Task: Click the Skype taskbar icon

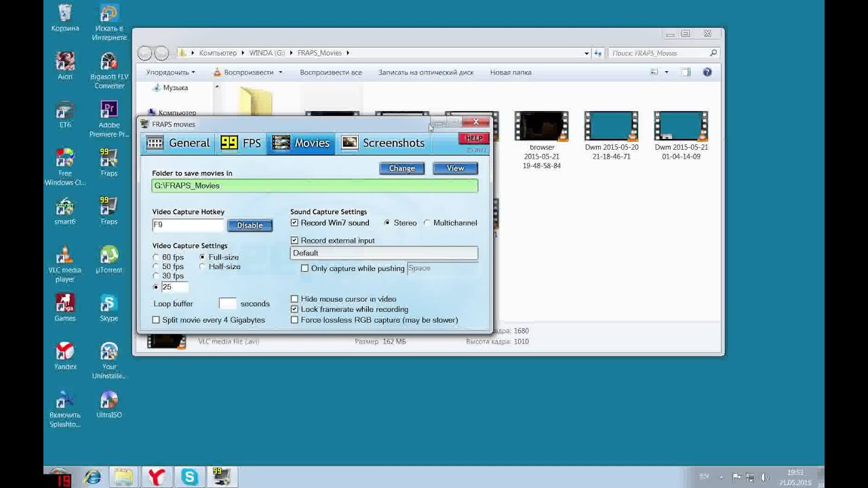Action: 189,477
